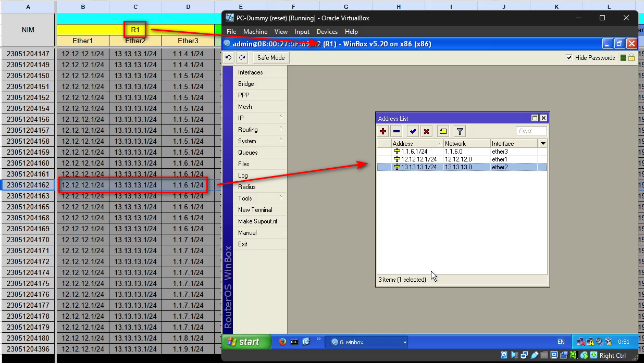Open the filter funnel in Address List

coord(460,131)
